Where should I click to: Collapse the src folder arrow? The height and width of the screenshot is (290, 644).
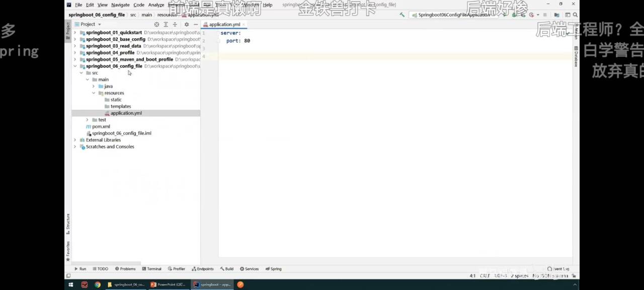82,73
